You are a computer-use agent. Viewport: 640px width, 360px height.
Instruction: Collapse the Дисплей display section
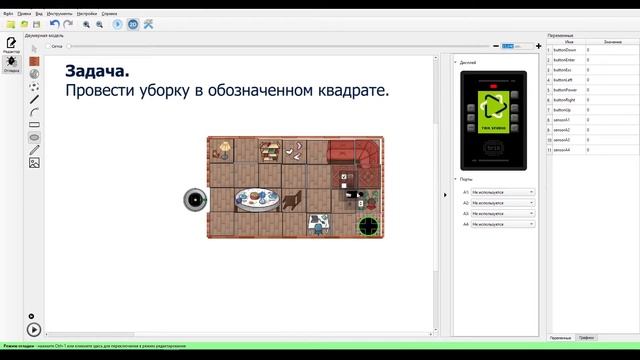pyautogui.click(x=456, y=62)
